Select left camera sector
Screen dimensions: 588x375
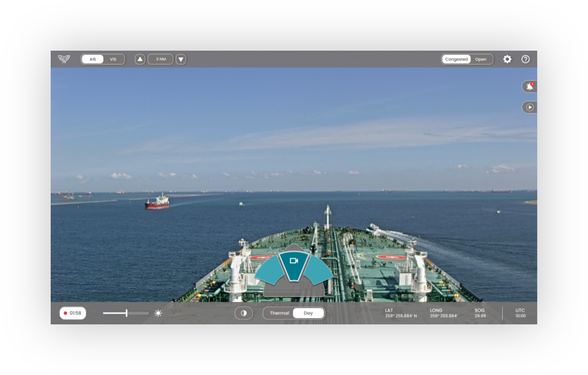(270, 270)
